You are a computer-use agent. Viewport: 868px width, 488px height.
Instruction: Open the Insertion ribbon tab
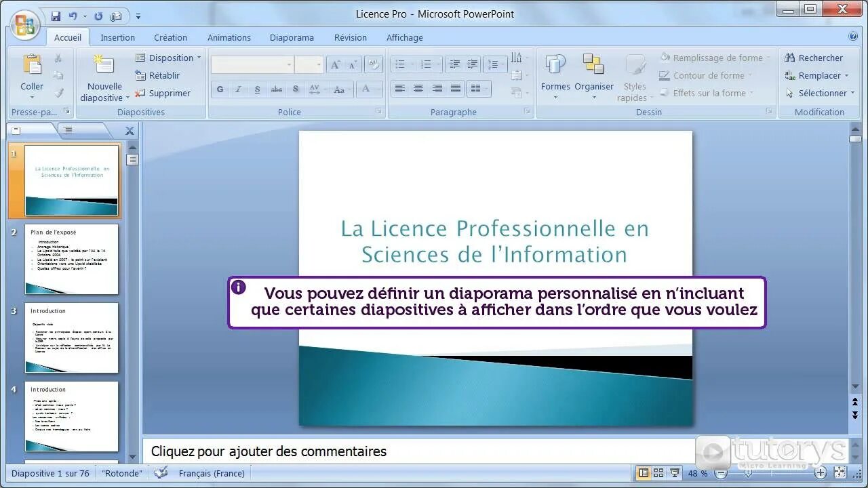(x=118, y=37)
